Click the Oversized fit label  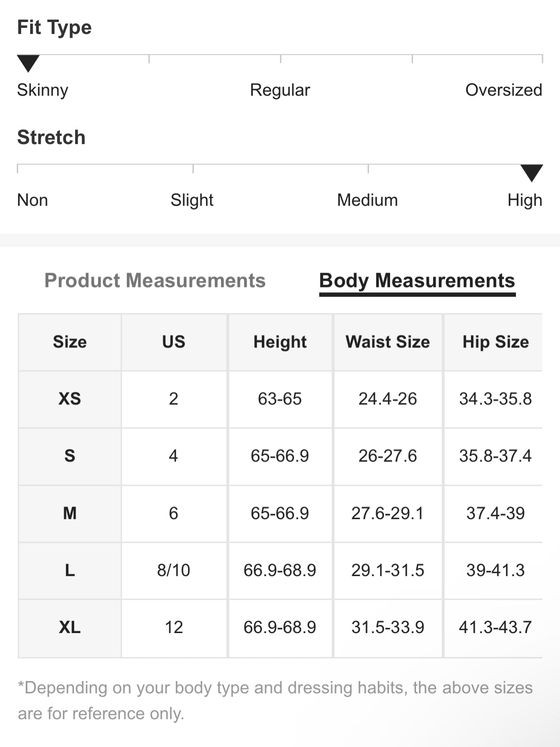[x=504, y=90]
